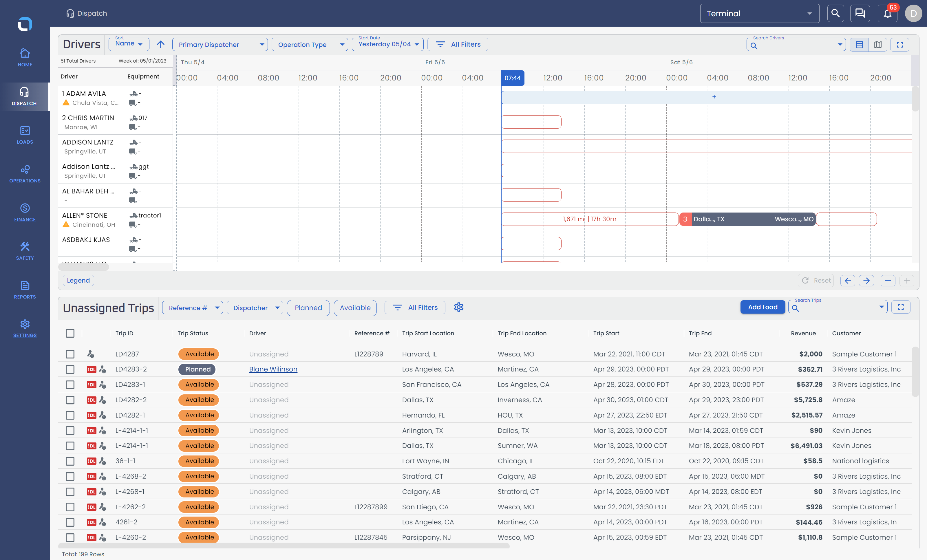Move timeline forward with right arrow

point(866,281)
